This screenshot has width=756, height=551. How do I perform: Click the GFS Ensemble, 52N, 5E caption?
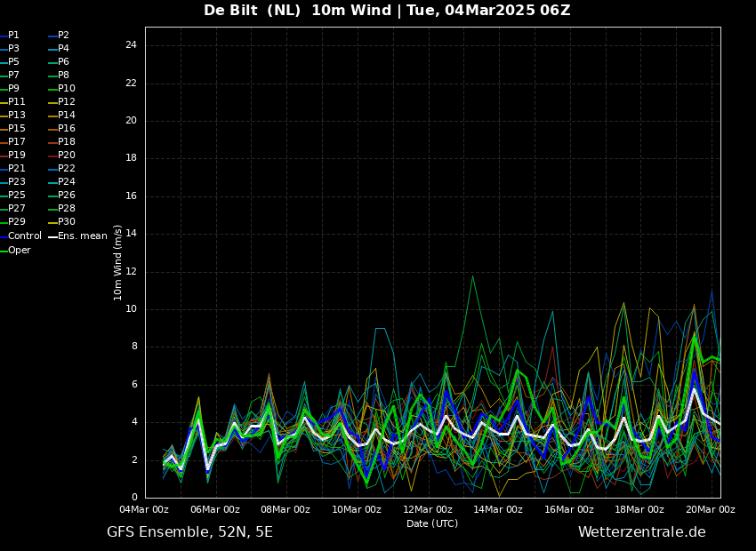[190, 532]
